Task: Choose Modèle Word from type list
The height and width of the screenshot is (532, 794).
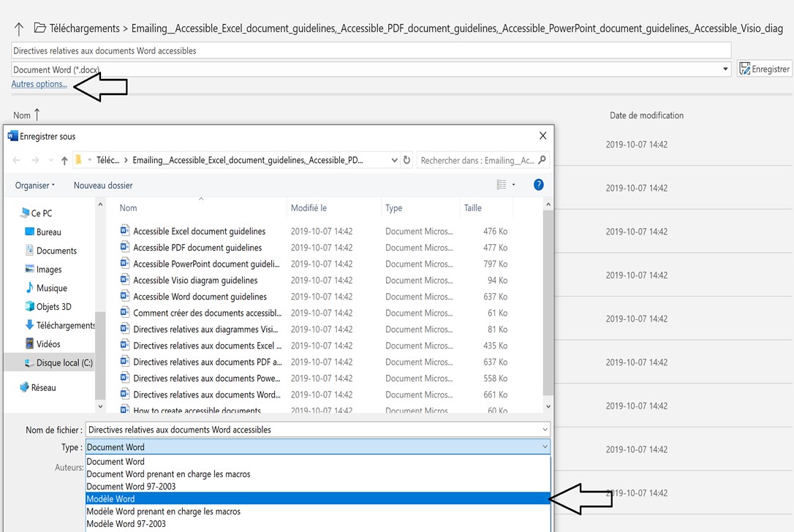Action: coord(110,499)
